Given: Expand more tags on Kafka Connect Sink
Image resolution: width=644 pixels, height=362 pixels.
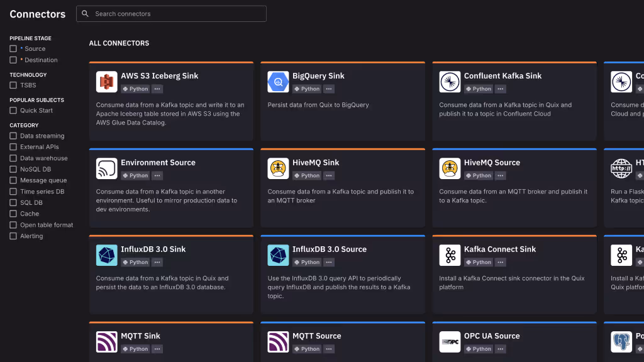Looking at the screenshot, I should click(x=500, y=262).
